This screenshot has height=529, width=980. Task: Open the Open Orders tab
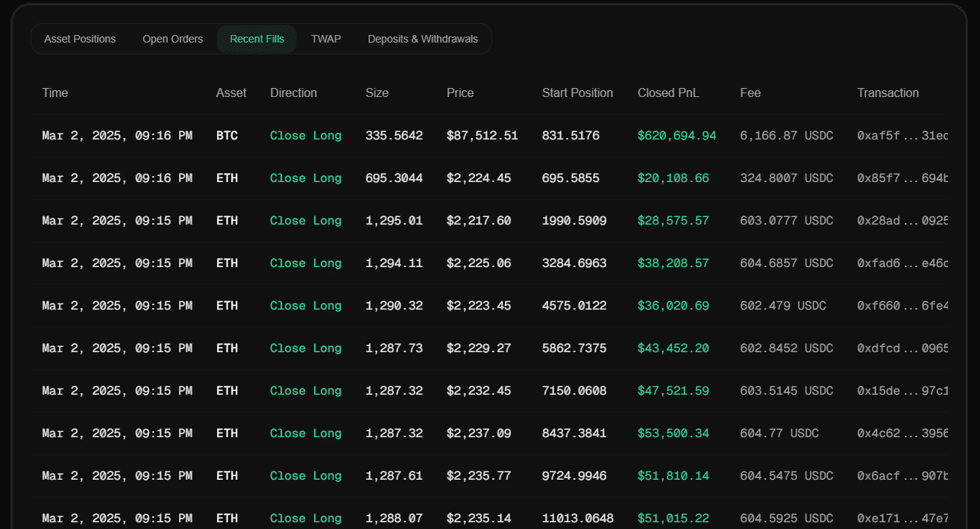[x=172, y=39]
